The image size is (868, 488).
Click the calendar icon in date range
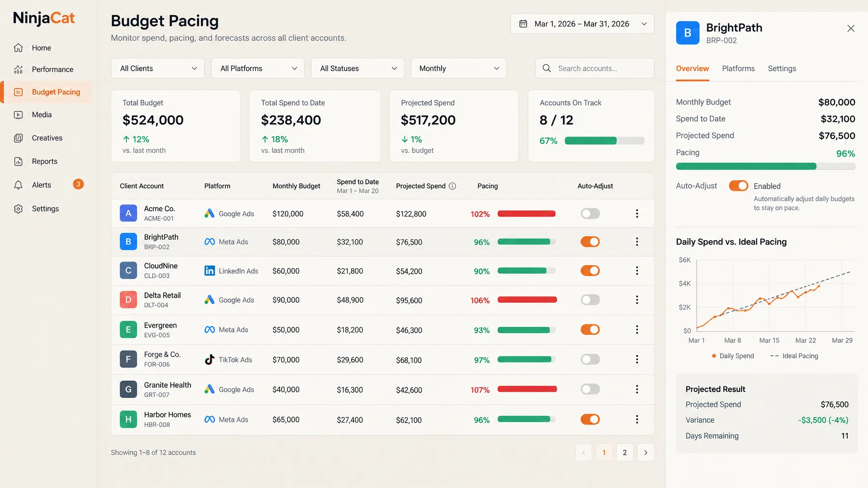click(523, 24)
